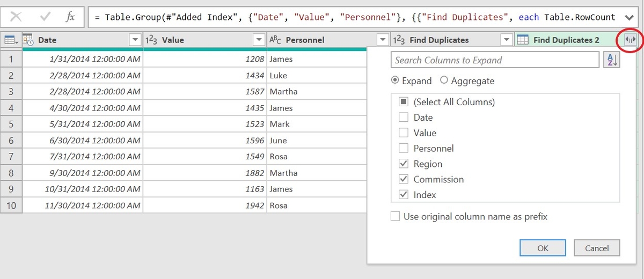
Task: Enable Use original column name as prefix
Action: click(x=396, y=217)
